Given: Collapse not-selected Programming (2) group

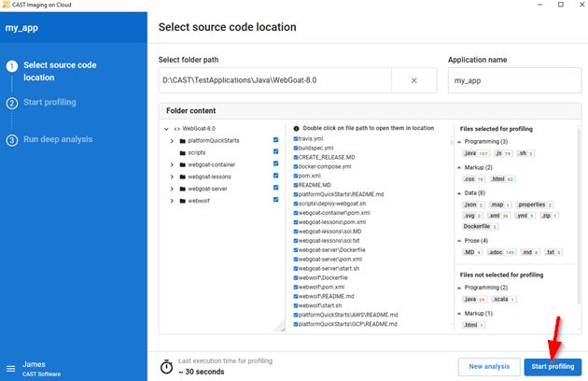Looking at the screenshot, I should [459, 288].
